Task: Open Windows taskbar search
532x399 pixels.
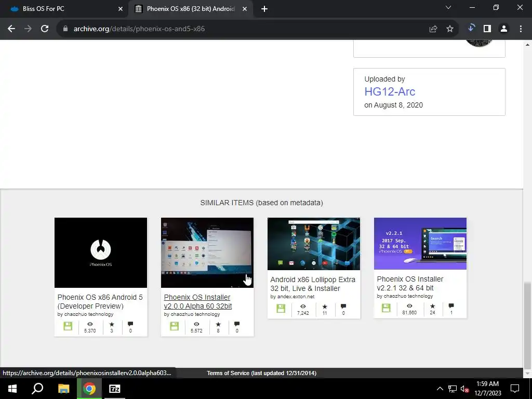Action: pyautogui.click(x=37, y=389)
